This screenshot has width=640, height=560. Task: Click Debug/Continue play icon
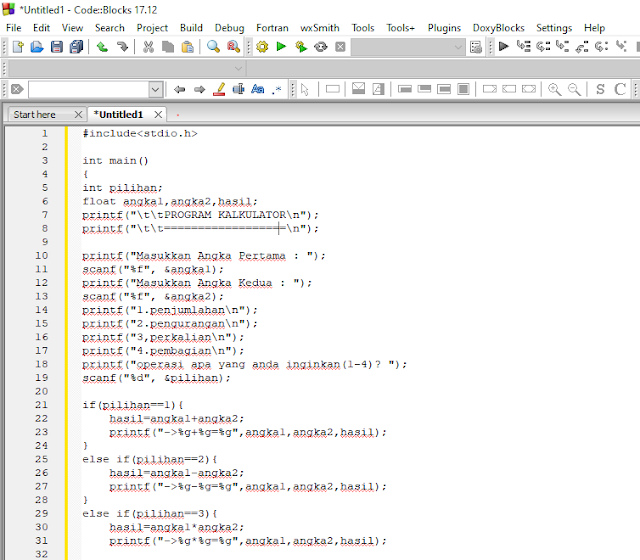tap(503, 47)
